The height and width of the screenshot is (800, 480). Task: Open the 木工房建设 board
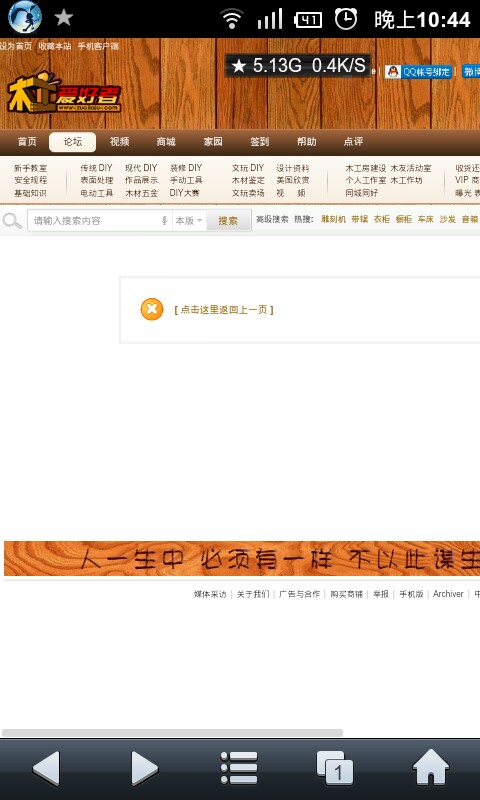click(366, 168)
